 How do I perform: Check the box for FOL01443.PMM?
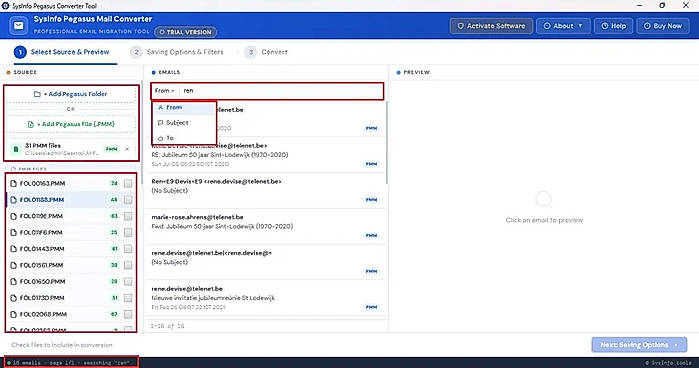click(128, 249)
